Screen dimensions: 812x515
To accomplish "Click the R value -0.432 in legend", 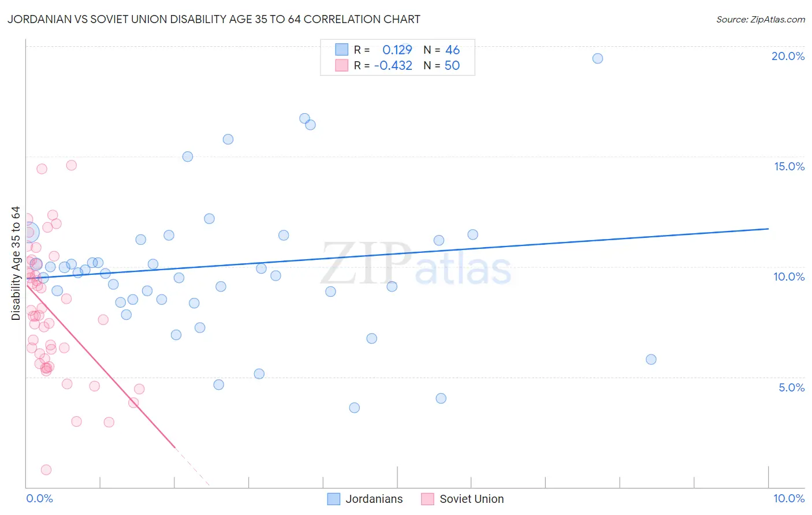I will click(x=393, y=66).
